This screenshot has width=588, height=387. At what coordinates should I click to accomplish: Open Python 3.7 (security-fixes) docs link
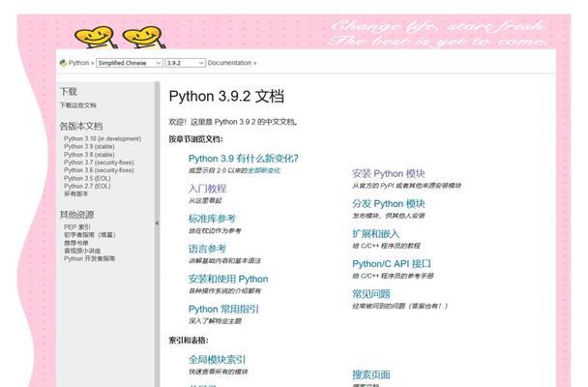point(99,163)
